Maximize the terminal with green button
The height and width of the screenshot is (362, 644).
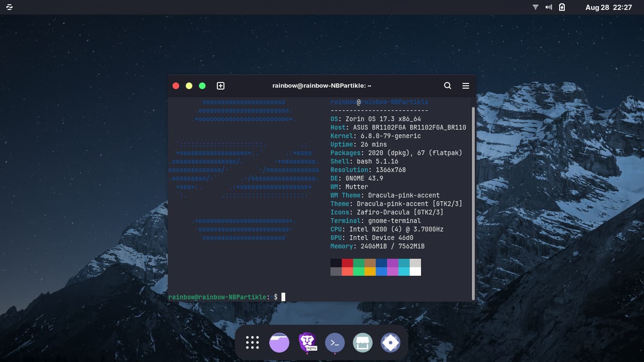pyautogui.click(x=202, y=86)
